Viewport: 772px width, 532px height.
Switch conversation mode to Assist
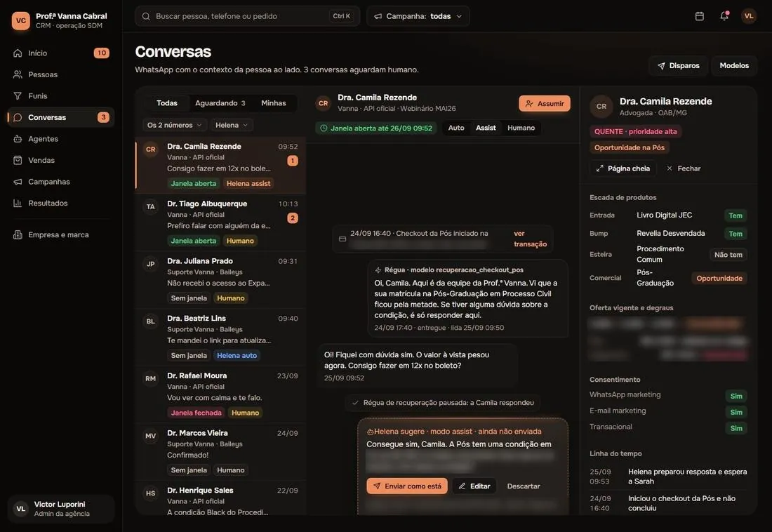click(486, 128)
